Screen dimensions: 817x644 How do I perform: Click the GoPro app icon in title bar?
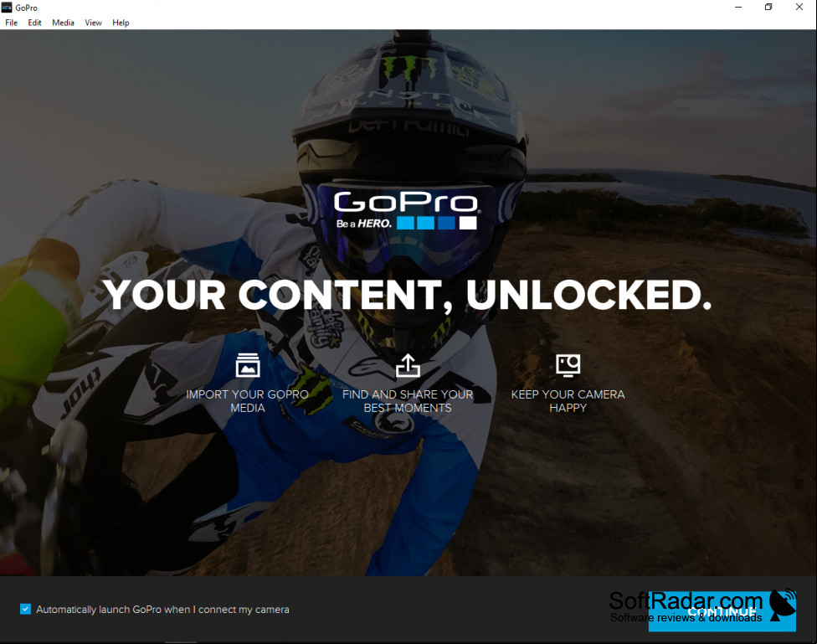click(7, 8)
